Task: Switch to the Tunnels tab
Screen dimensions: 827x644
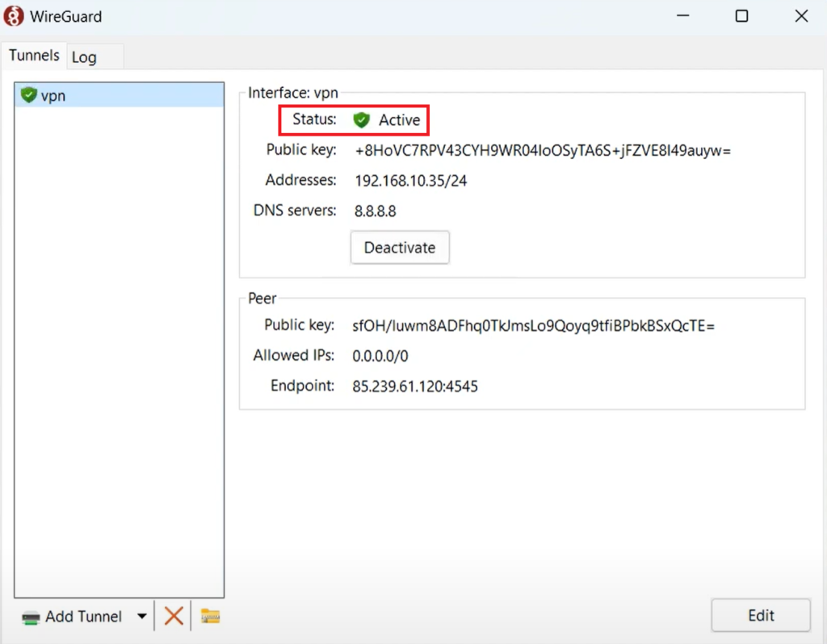Action: [33, 55]
